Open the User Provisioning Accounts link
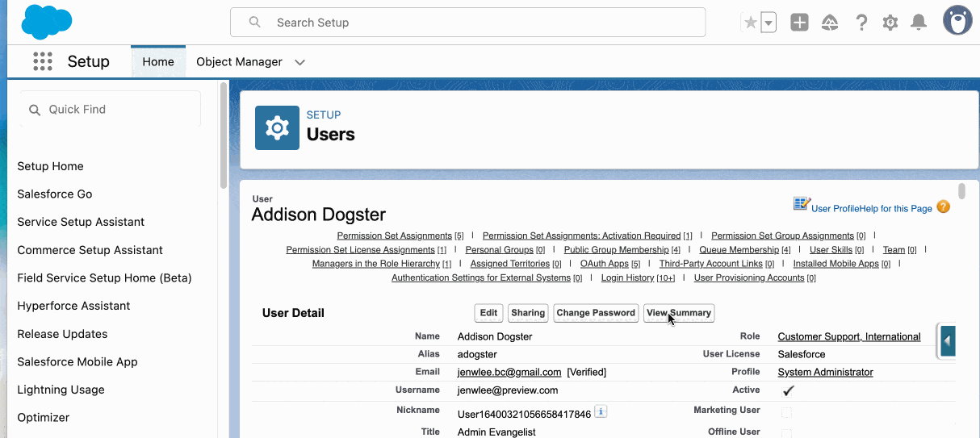 749,277
